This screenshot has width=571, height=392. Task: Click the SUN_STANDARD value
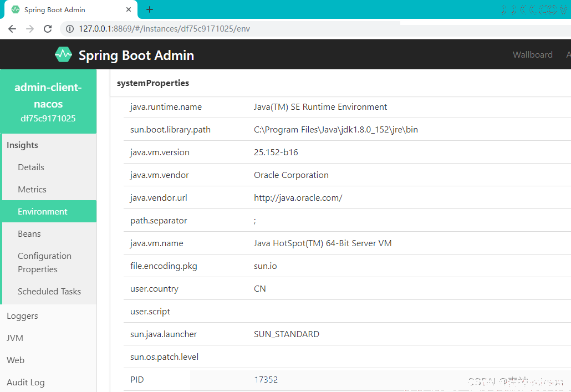coord(287,334)
